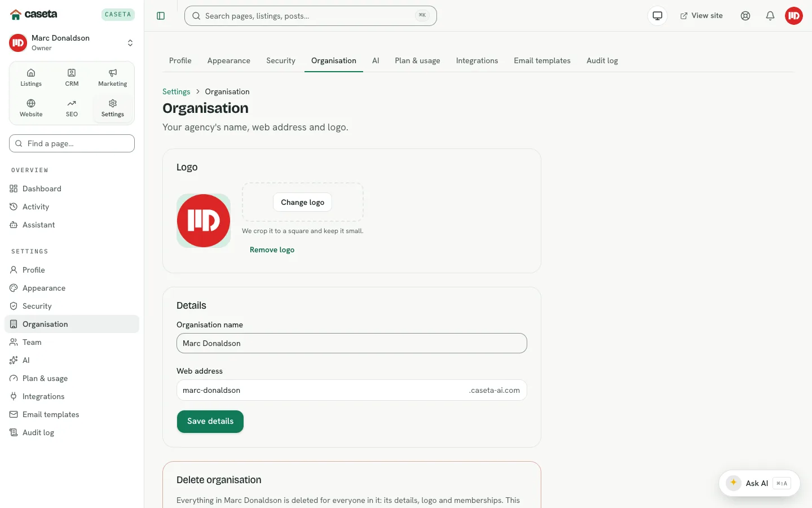812x508 pixels.
Task: Open the help lifebuoy icon
Action: (x=745, y=16)
